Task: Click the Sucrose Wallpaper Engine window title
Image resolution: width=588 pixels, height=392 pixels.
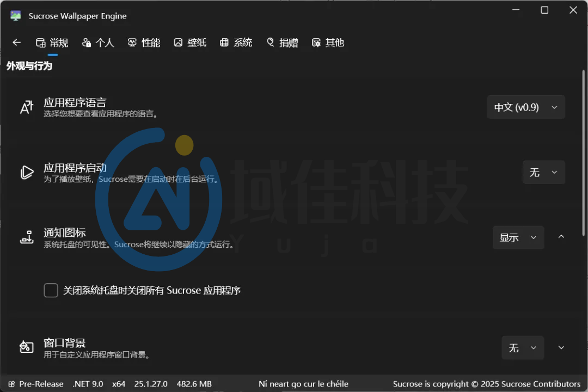Action: (x=78, y=16)
